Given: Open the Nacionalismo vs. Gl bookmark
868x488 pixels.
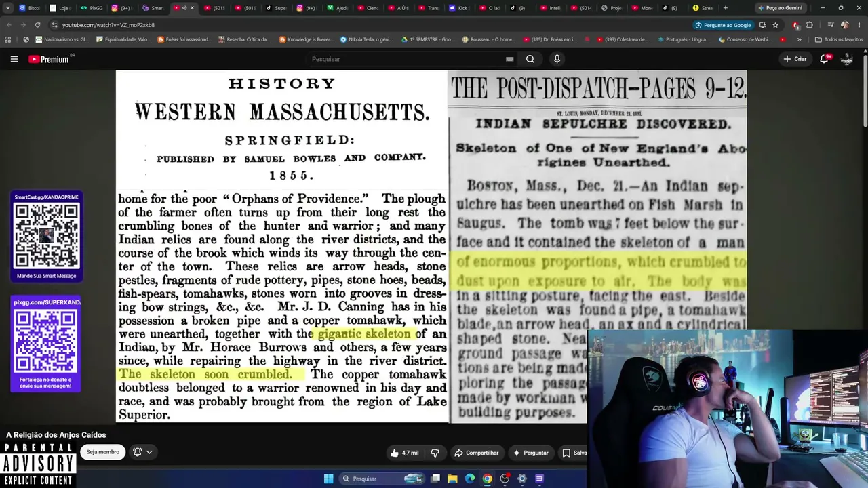Looking at the screenshot, I should 61,39.
